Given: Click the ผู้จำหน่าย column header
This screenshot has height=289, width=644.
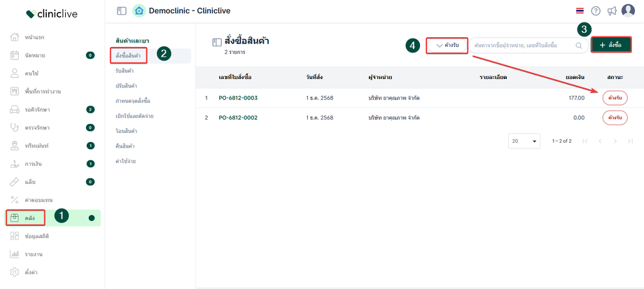Looking at the screenshot, I should (380, 77).
